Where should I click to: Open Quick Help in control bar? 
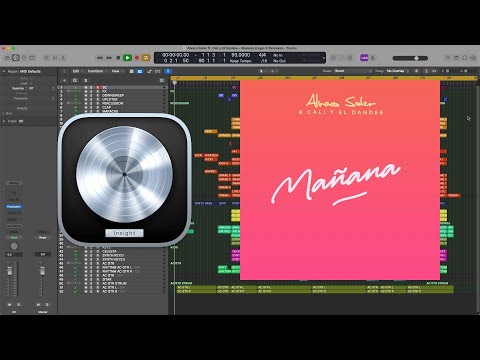pyautogui.click(x=24, y=58)
